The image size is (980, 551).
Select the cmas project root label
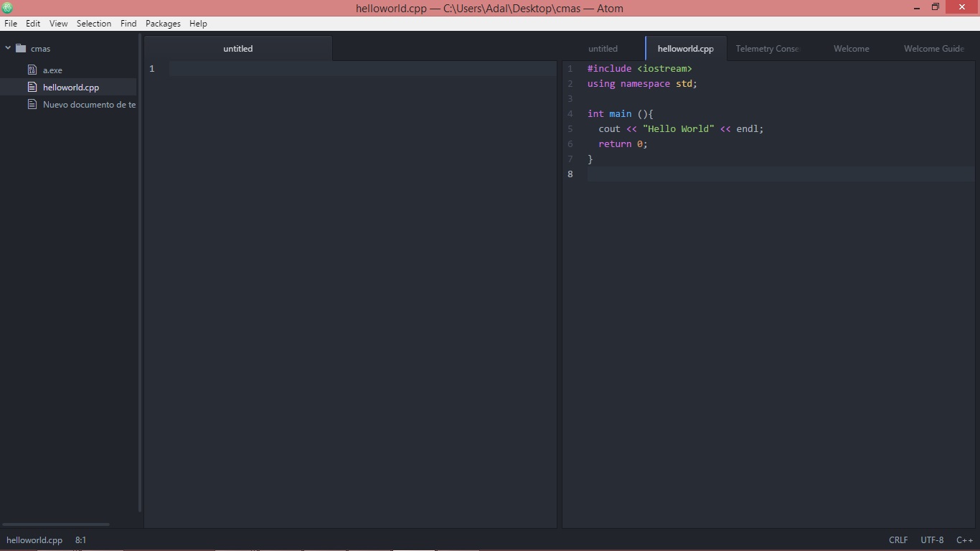pyautogui.click(x=40, y=49)
